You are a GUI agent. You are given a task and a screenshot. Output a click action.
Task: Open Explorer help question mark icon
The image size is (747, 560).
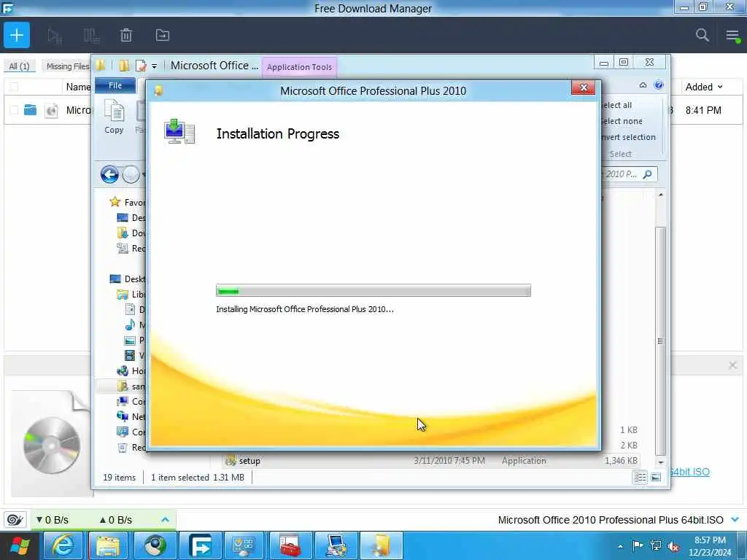point(659,85)
